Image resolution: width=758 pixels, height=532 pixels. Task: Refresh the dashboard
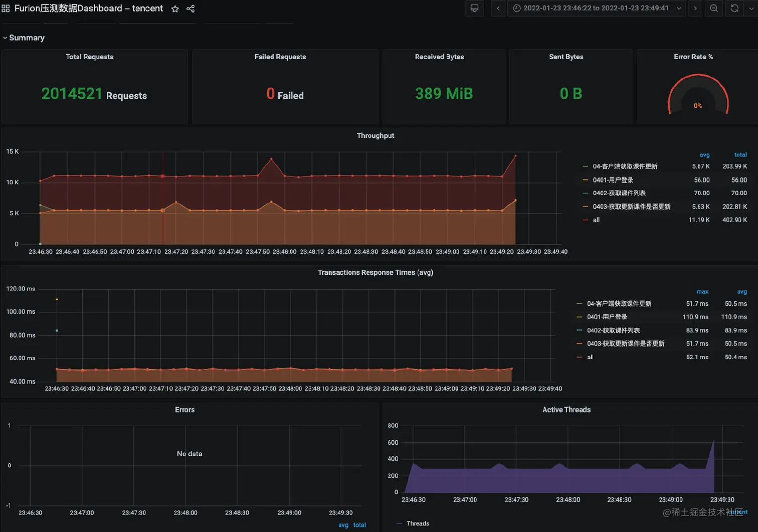click(734, 8)
